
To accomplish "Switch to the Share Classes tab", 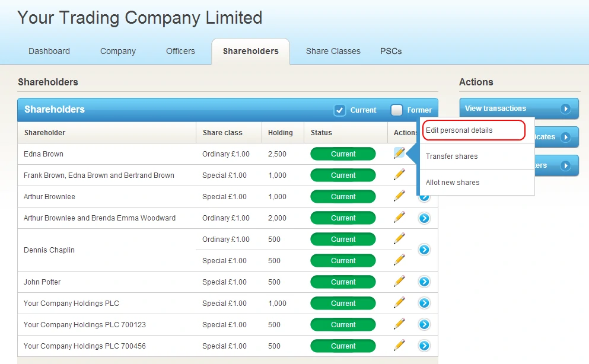I will coord(333,51).
